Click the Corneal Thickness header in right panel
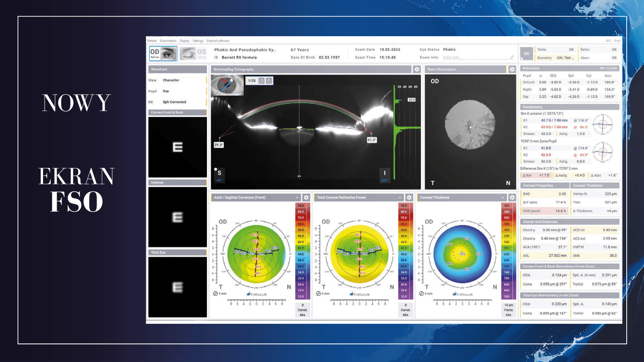Viewport: 644px width, 362px height. coord(595,185)
